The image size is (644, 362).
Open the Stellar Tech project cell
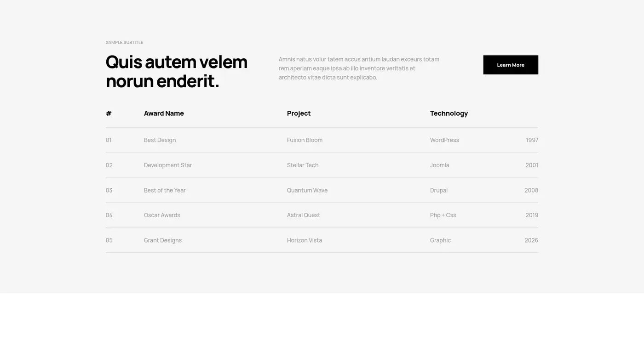click(302, 165)
